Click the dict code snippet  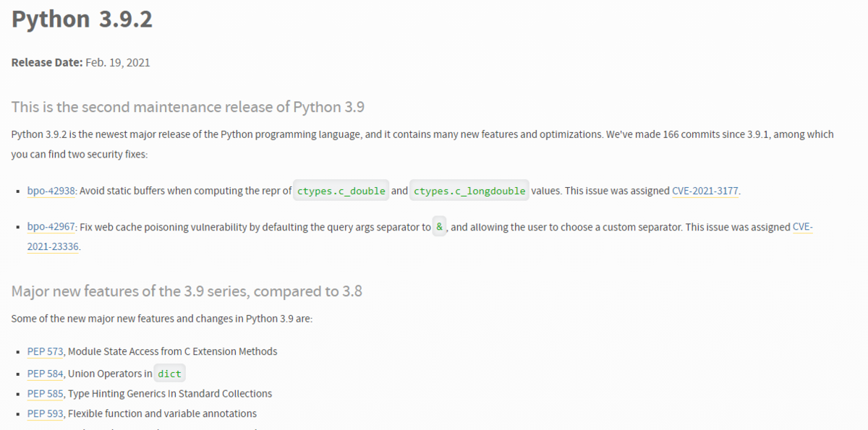coord(170,374)
